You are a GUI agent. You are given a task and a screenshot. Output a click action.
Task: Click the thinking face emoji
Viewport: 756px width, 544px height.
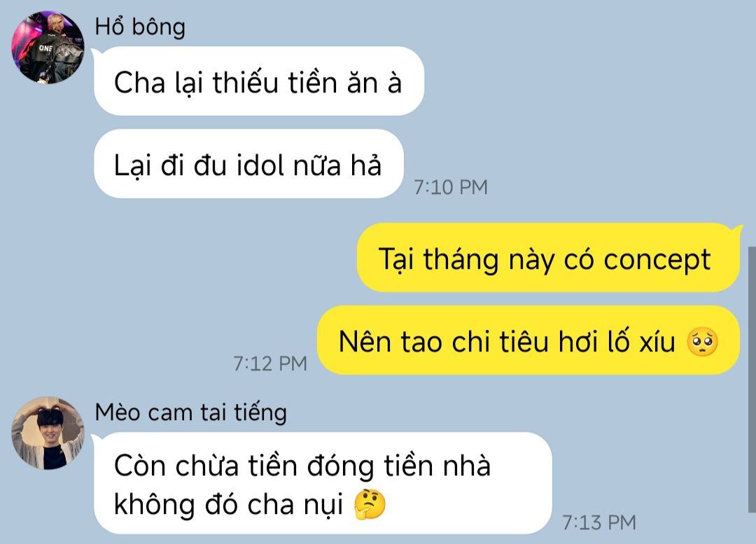[x=370, y=505]
